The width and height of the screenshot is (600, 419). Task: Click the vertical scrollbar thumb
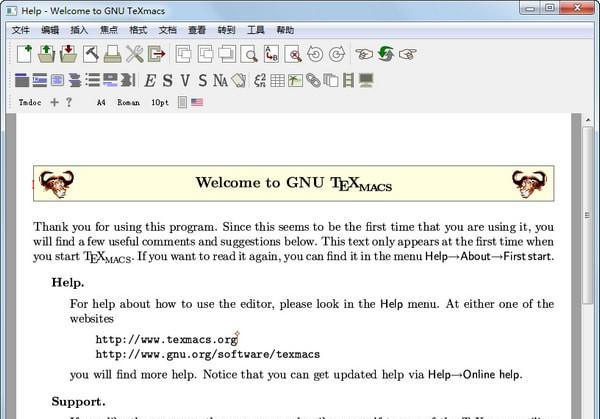coord(588,215)
